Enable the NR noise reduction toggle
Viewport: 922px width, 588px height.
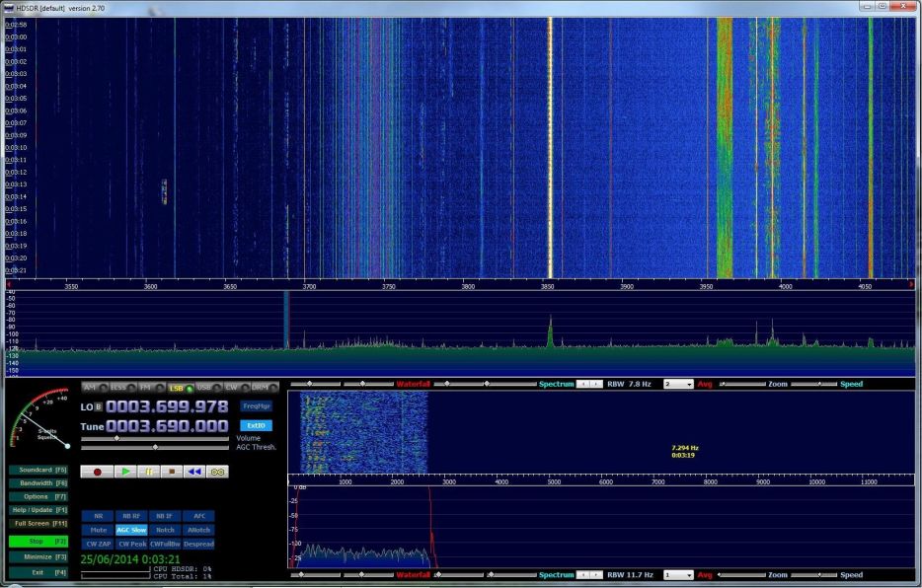click(x=98, y=516)
